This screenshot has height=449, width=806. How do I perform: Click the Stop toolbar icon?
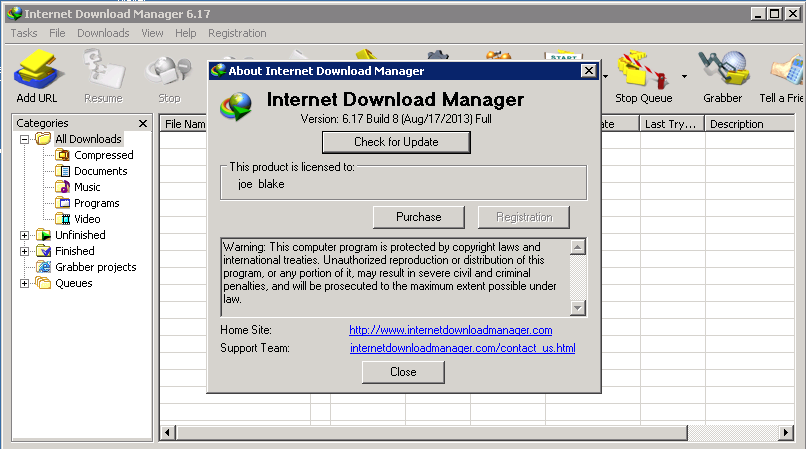pos(169,70)
